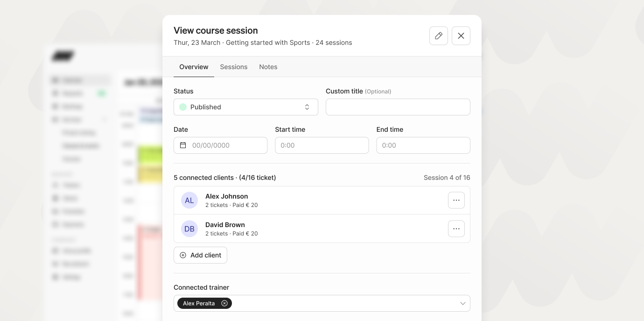Click the Date input field
Screen dimensions: 644x321
(x=226, y=145)
